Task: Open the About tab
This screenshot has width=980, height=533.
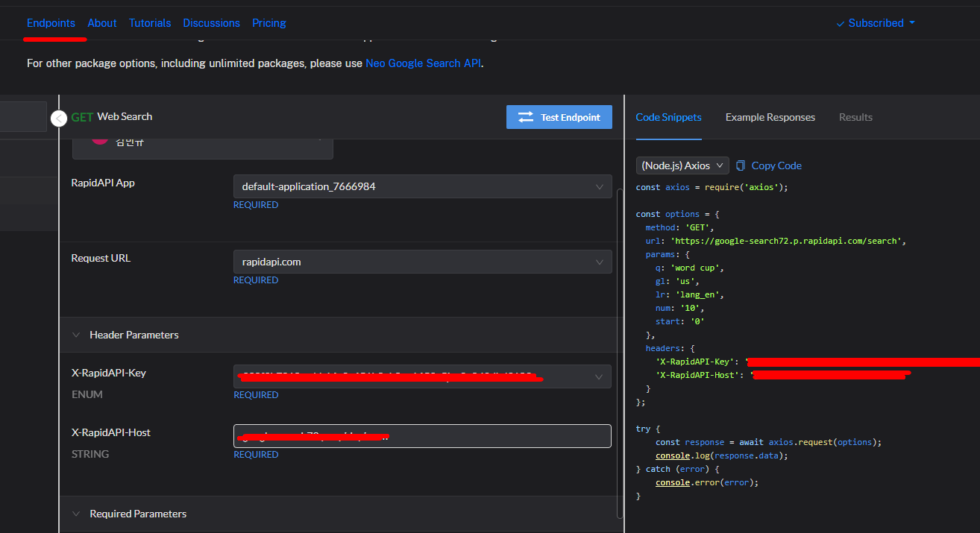Action: pyautogui.click(x=102, y=23)
